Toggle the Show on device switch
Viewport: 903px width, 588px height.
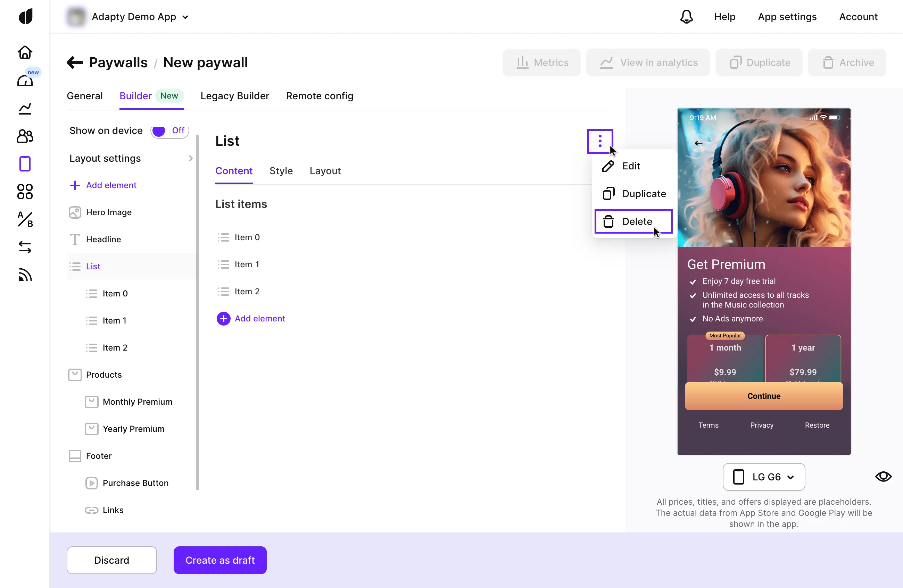tap(169, 131)
